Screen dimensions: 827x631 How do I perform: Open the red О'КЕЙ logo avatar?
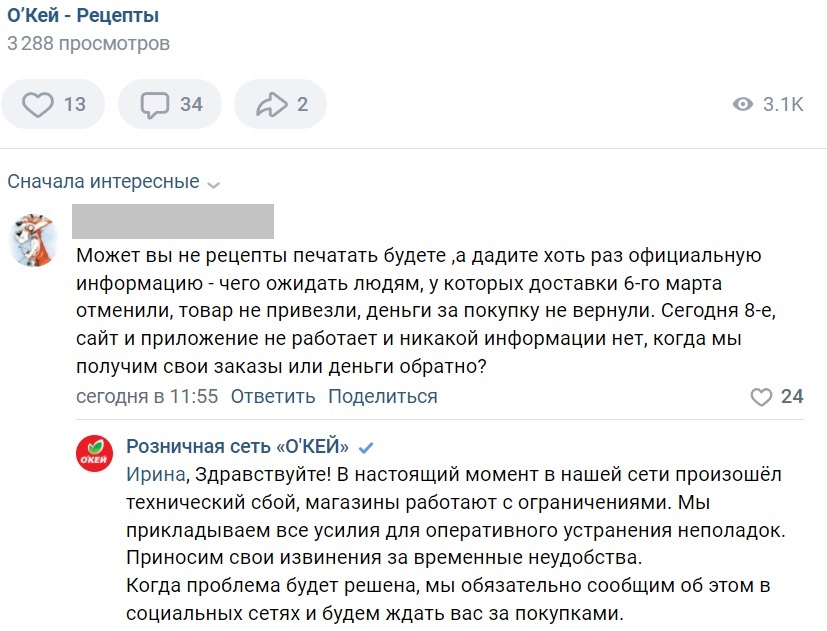[x=95, y=455]
